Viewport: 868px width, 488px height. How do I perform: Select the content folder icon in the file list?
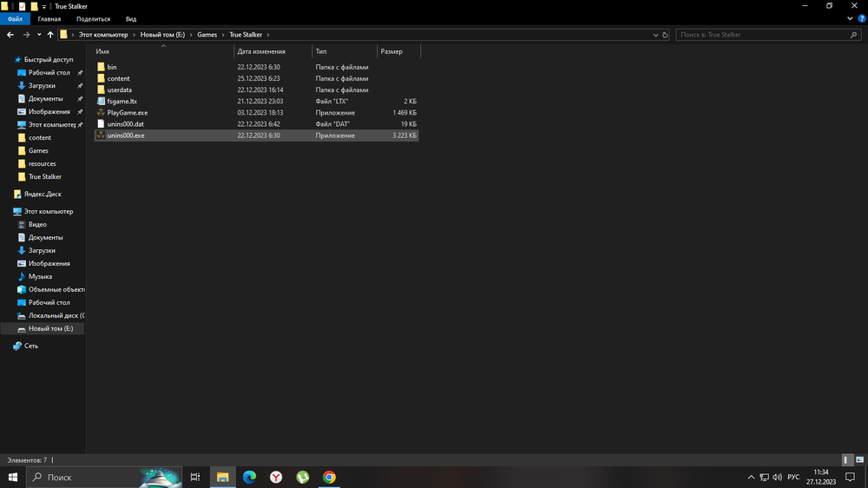point(101,79)
